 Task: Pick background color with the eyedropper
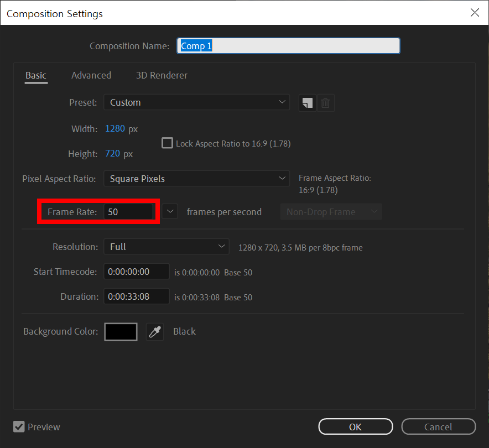tap(155, 332)
